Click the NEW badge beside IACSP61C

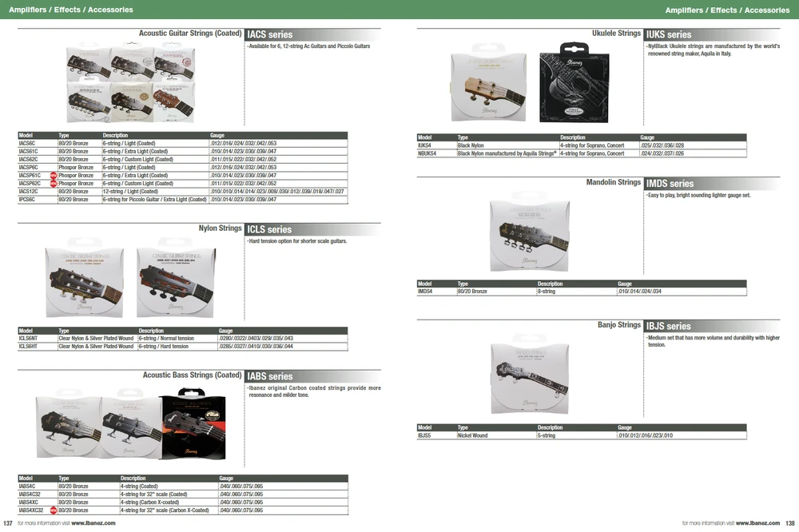coord(53,175)
